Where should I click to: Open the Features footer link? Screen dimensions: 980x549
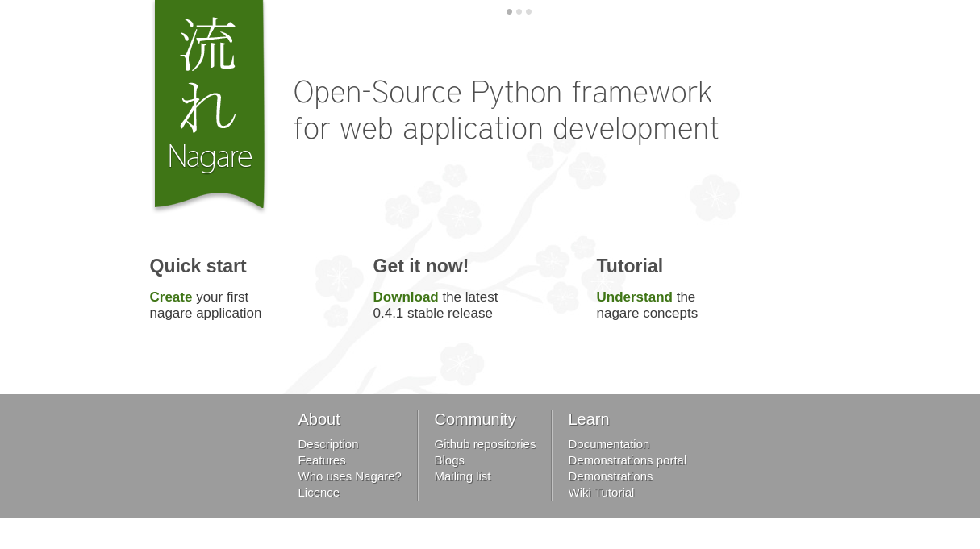point(322,460)
